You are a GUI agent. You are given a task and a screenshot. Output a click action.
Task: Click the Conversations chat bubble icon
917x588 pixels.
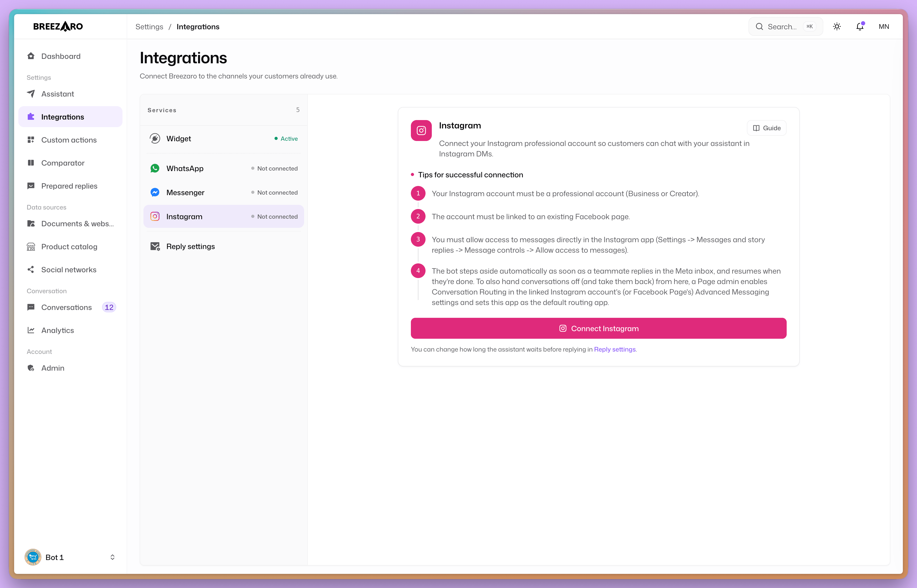click(31, 307)
